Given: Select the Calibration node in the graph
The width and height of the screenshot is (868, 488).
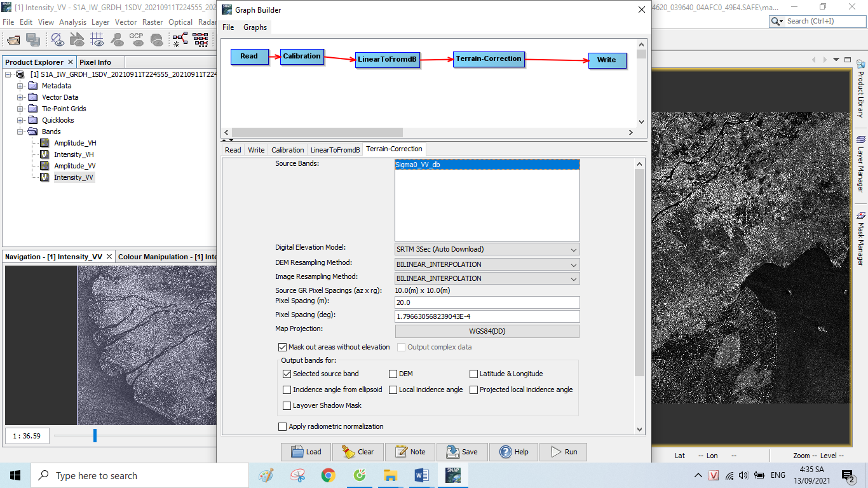Looking at the screenshot, I should 302,57.
